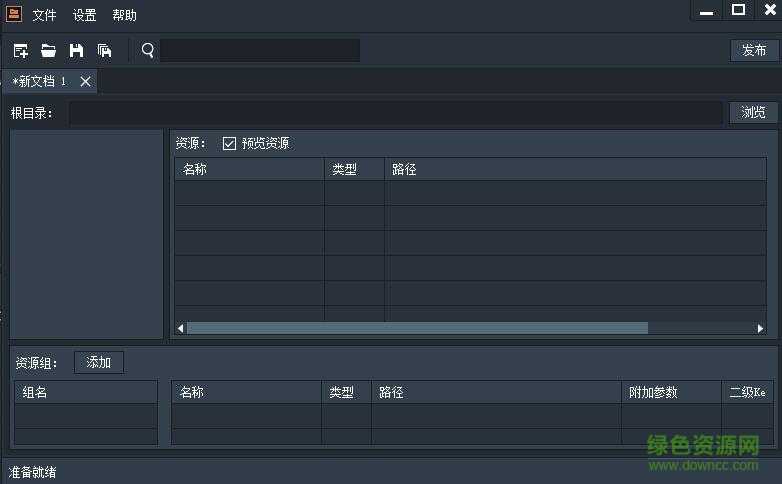Click the 浏览 button
782x484 pixels.
[x=753, y=112]
